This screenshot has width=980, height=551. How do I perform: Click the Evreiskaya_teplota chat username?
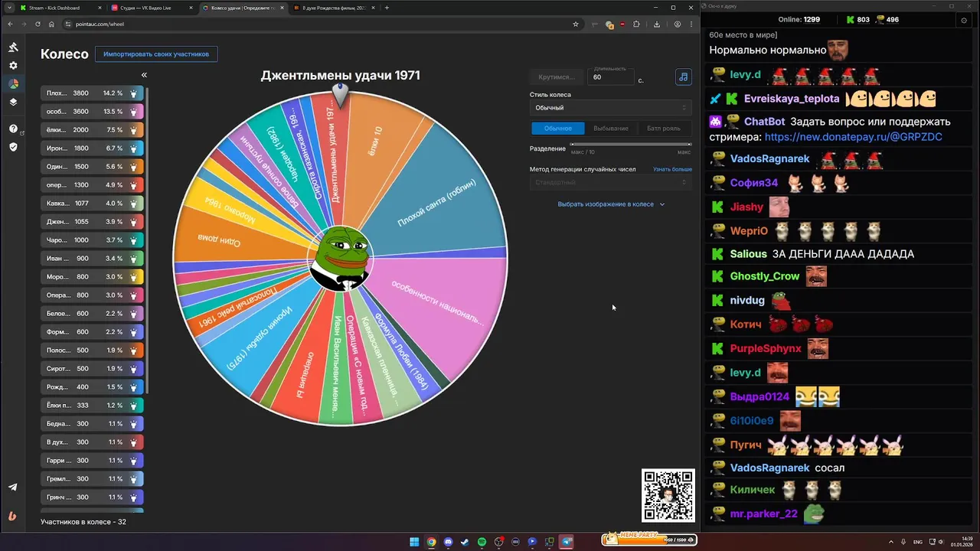(x=792, y=99)
